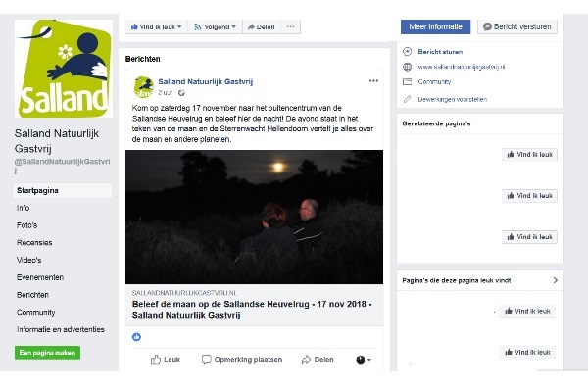This screenshot has height=392, width=588.
Task: Open the post options three-dots menu
Action: pos(373,81)
